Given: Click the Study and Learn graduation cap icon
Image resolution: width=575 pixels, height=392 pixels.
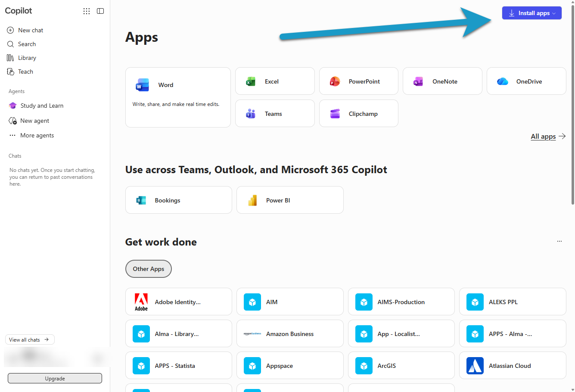Looking at the screenshot, I should point(13,106).
